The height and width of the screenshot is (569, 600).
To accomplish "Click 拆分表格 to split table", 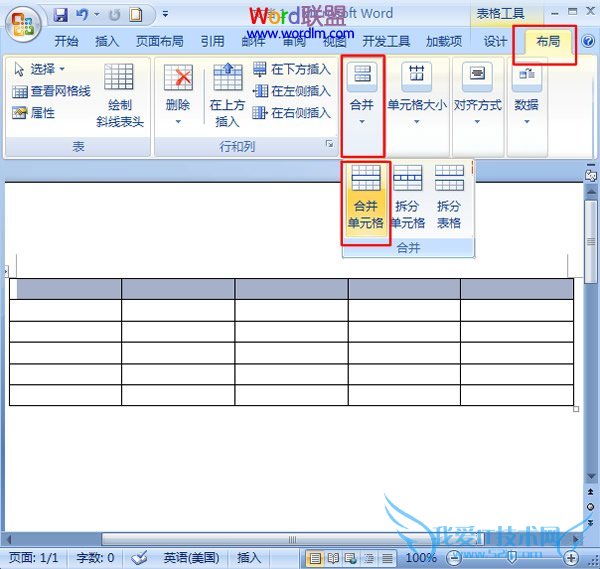I will (449, 197).
